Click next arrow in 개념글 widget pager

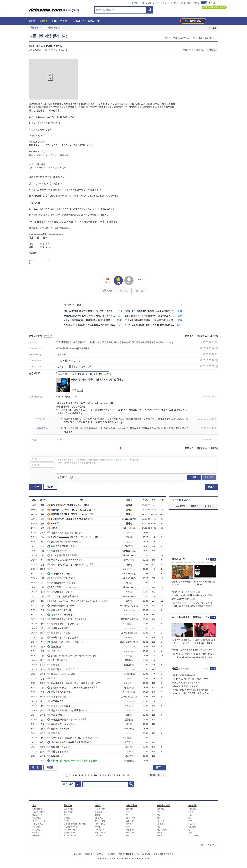tap(215, 669)
